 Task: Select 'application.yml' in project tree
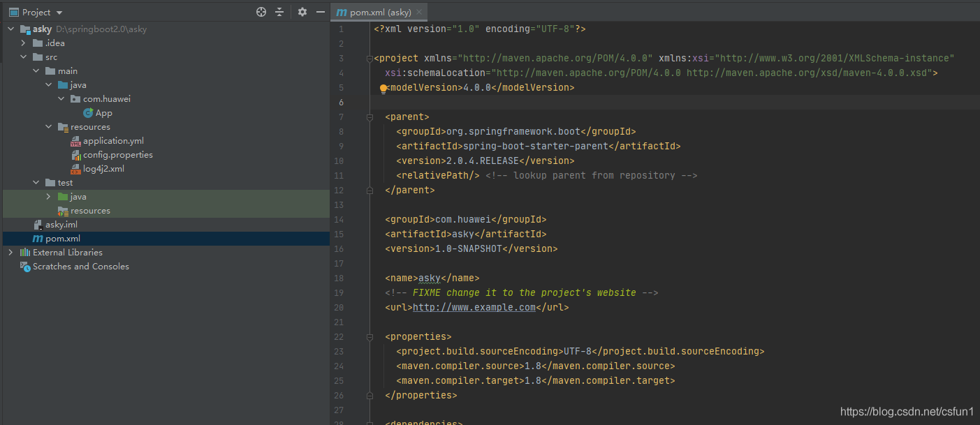tap(113, 141)
